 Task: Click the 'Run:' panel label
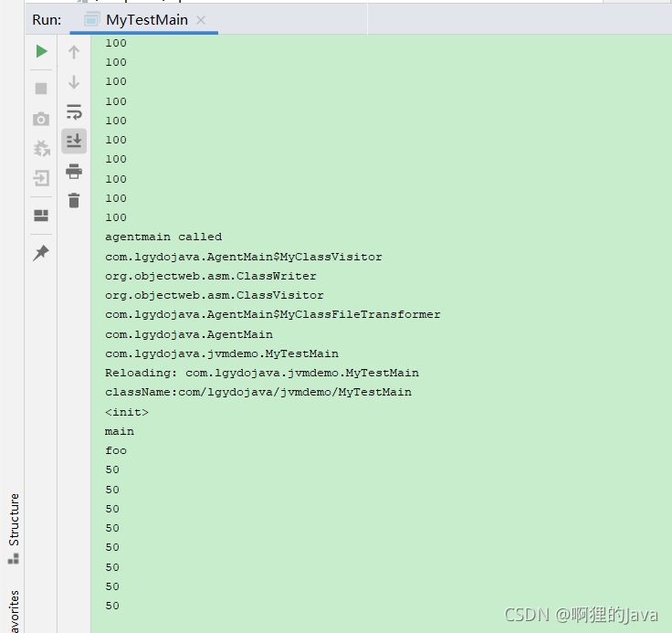tap(47, 20)
